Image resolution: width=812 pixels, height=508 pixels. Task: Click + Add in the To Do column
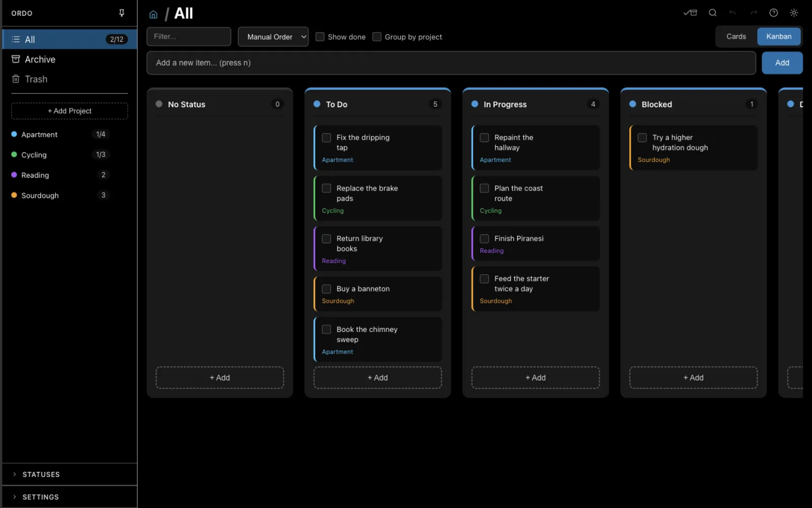point(378,377)
